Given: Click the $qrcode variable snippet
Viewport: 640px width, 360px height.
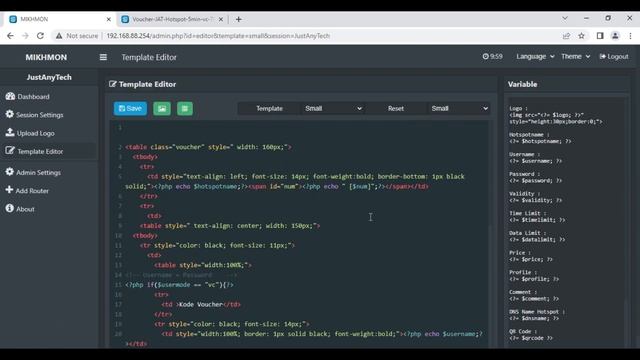Looking at the screenshot, I should [x=531, y=338].
